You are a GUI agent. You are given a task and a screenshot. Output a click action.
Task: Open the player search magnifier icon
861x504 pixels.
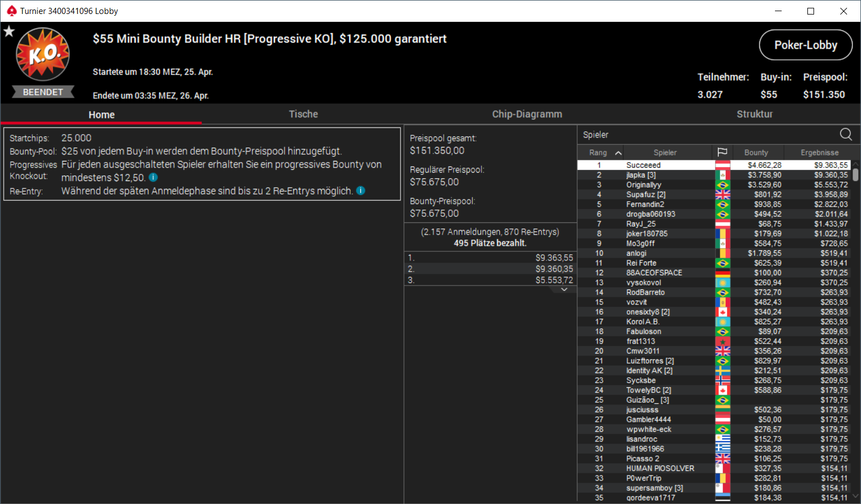pos(846,134)
